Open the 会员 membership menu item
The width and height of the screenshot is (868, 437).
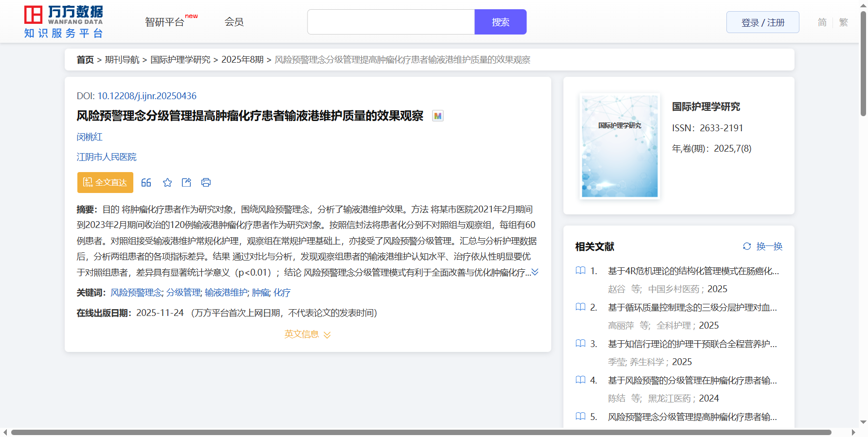point(234,22)
